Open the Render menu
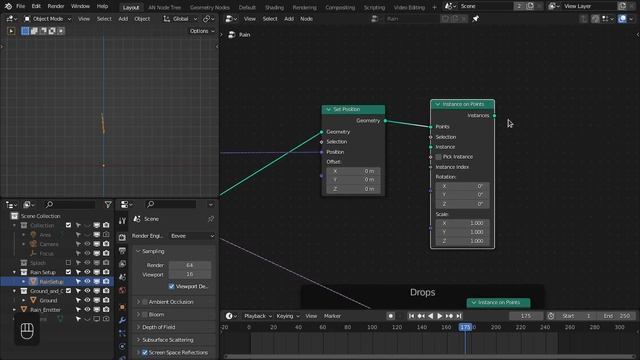 [56, 6]
